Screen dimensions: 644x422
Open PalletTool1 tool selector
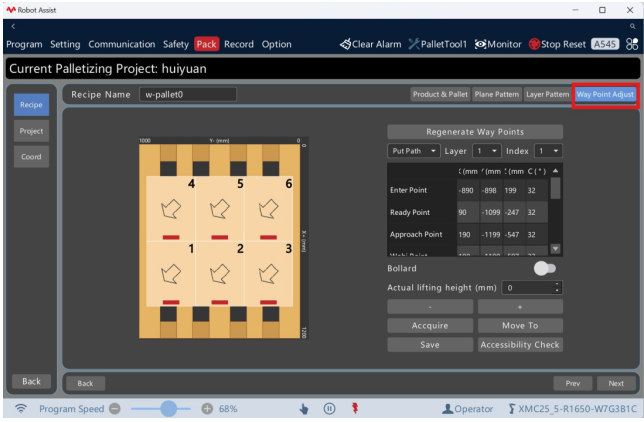click(x=437, y=44)
